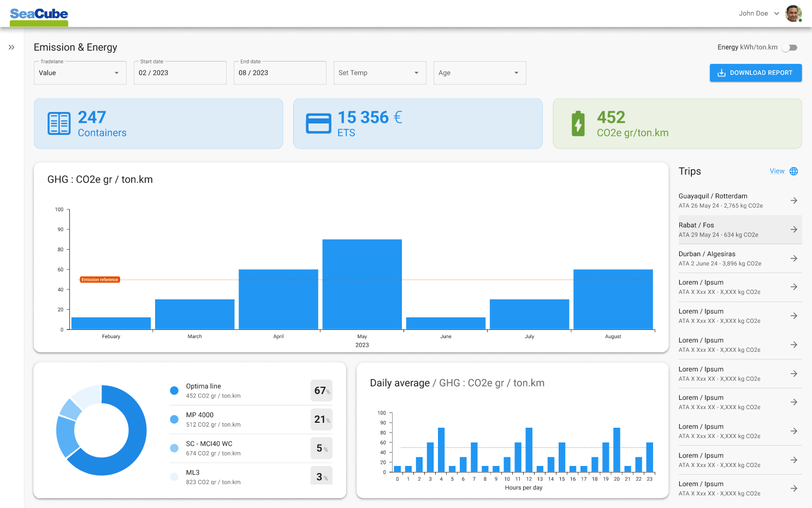Click the Optima line legend label
This screenshot has width=812, height=508.
coord(203,386)
